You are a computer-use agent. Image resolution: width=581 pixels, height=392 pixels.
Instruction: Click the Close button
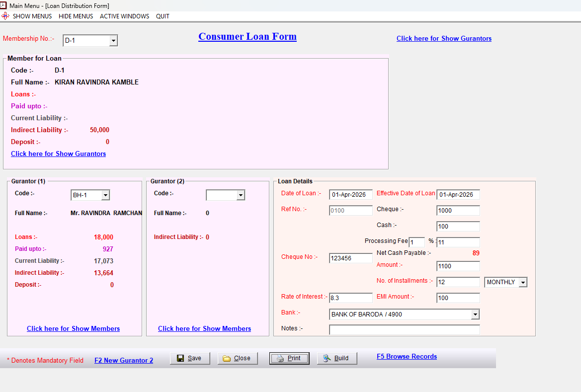238,358
